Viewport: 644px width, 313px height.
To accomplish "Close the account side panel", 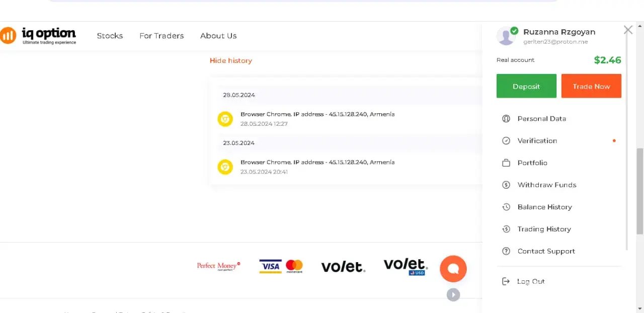I will pyautogui.click(x=628, y=30).
